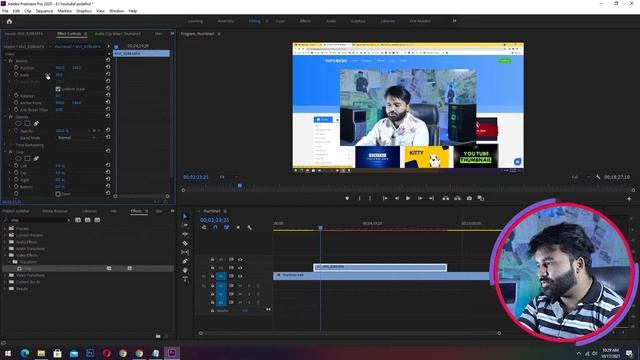Click Insert sequences as nests icon
640x360 pixels.
tap(204, 227)
